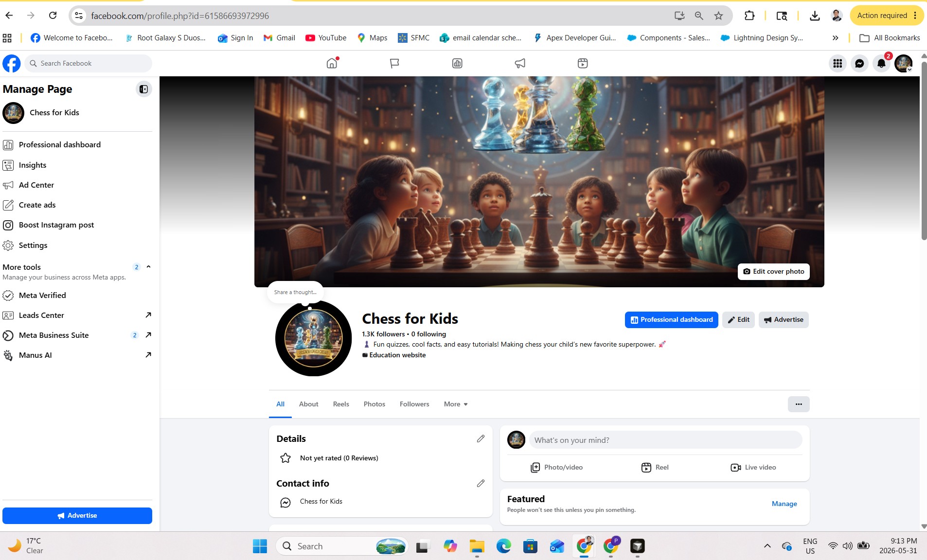Open the Reels video icon in top nav

point(583,63)
